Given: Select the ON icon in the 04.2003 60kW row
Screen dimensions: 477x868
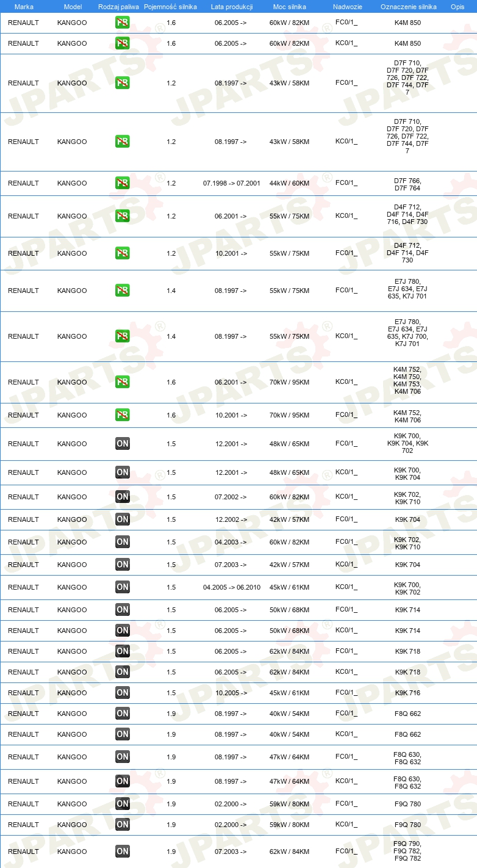Looking at the screenshot, I should pyautogui.click(x=122, y=542).
